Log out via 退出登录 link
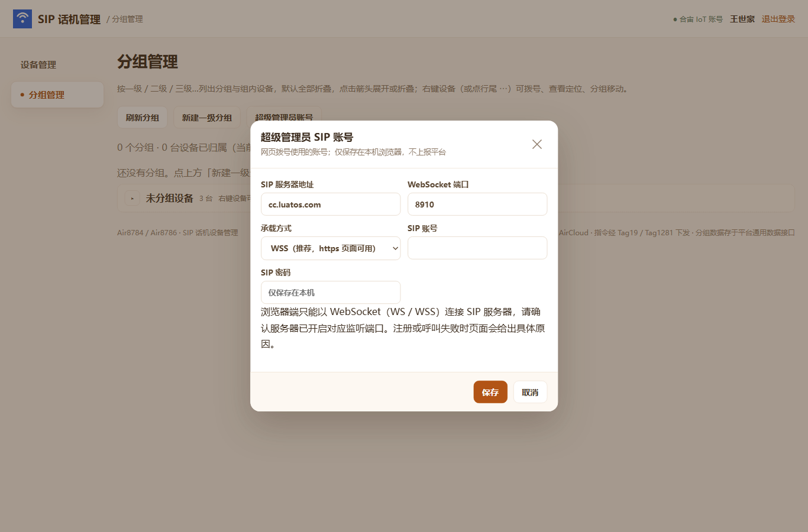Screen dimensions: 808x532 click(778, 19)
